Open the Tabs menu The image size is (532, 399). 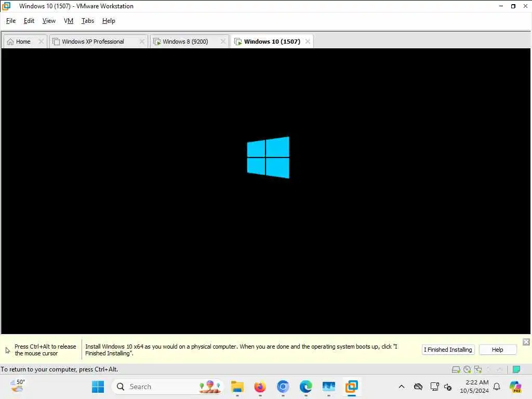pos(87,21)
